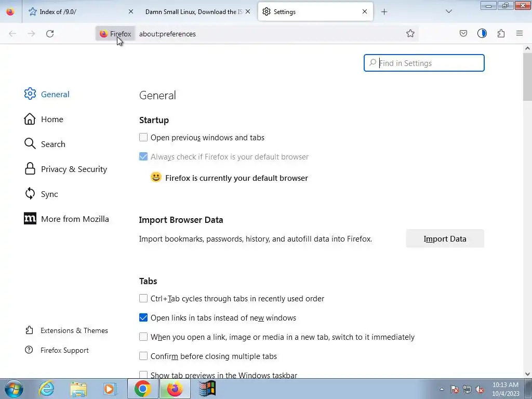Expand the list all tabs dropdown arrow

click(448, 11)
